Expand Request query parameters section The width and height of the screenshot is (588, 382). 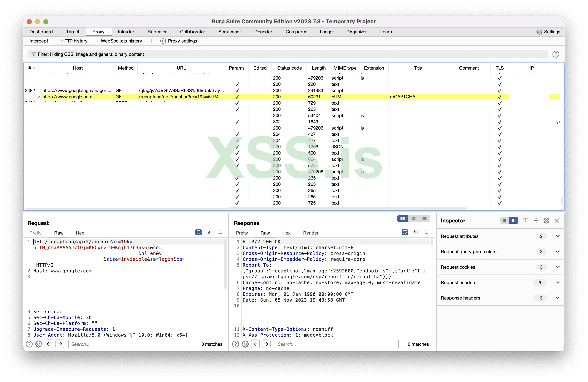(x=557, y=252)
